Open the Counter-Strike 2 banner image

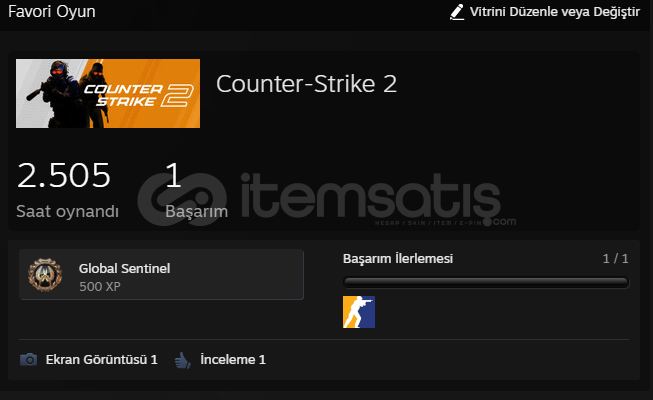click(108, 93)
